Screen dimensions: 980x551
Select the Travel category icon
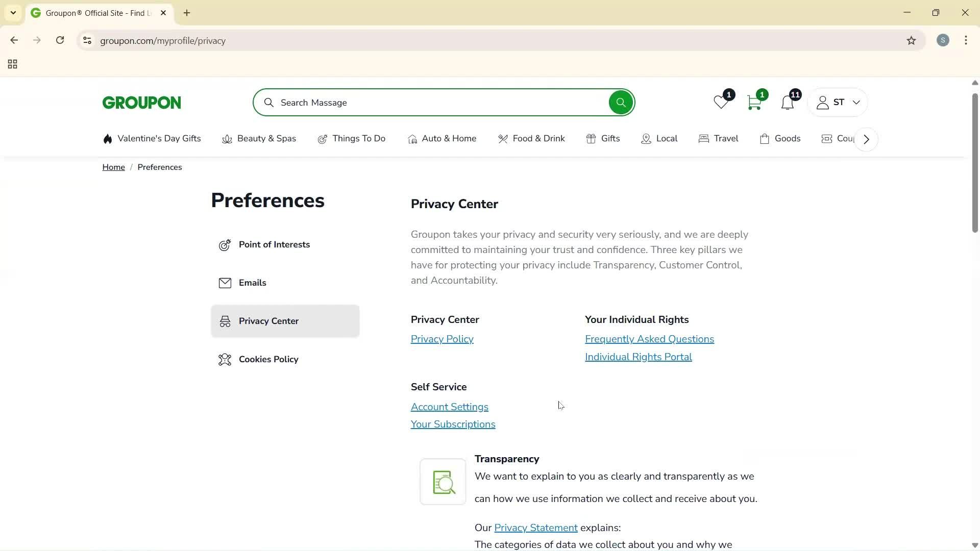(x=703, y=138)
